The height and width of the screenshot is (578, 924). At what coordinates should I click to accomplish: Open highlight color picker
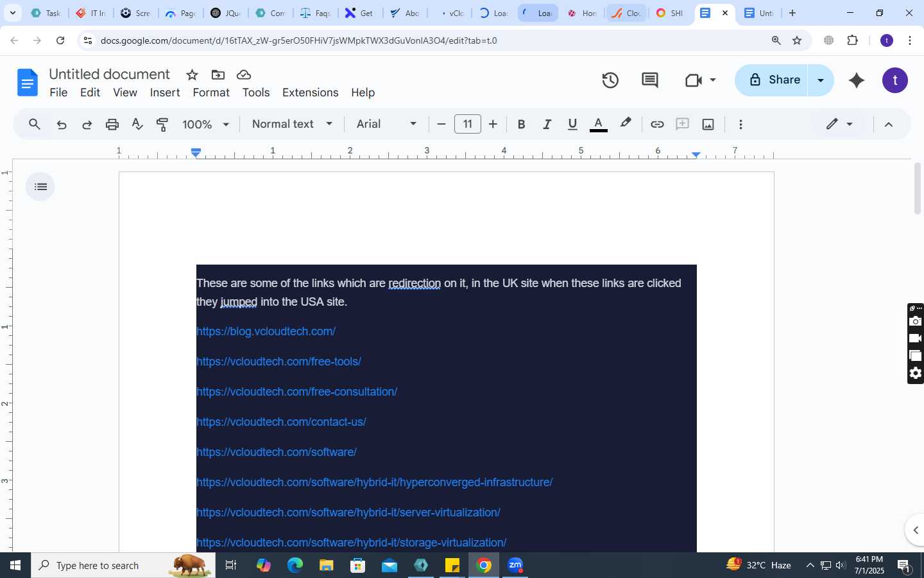[x=626, y=123]
